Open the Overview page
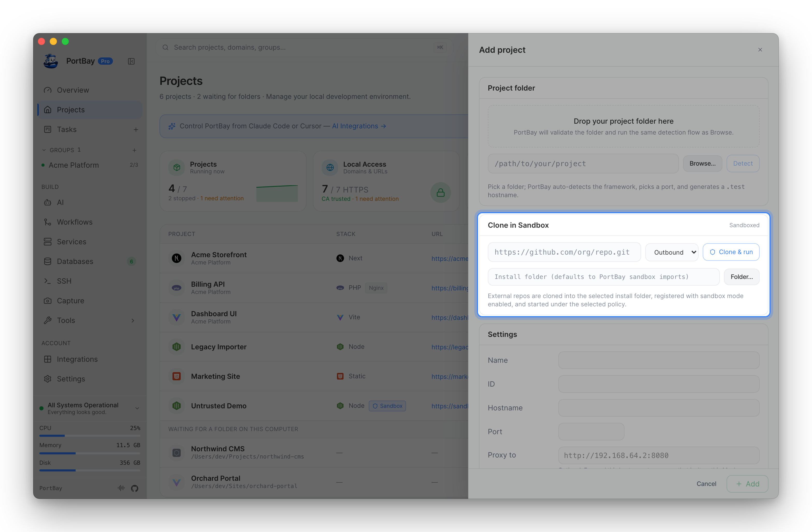Viewport: 812px width, 532px height. 90,90
